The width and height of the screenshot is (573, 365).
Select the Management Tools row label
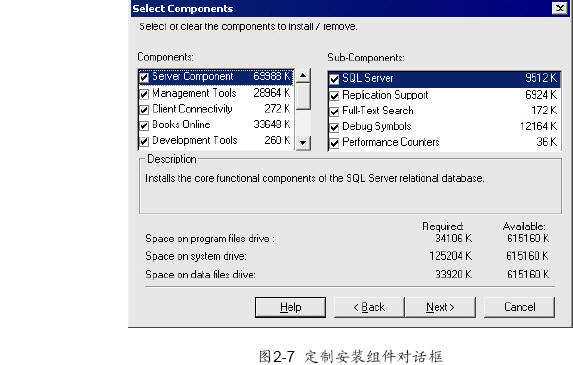194,93
